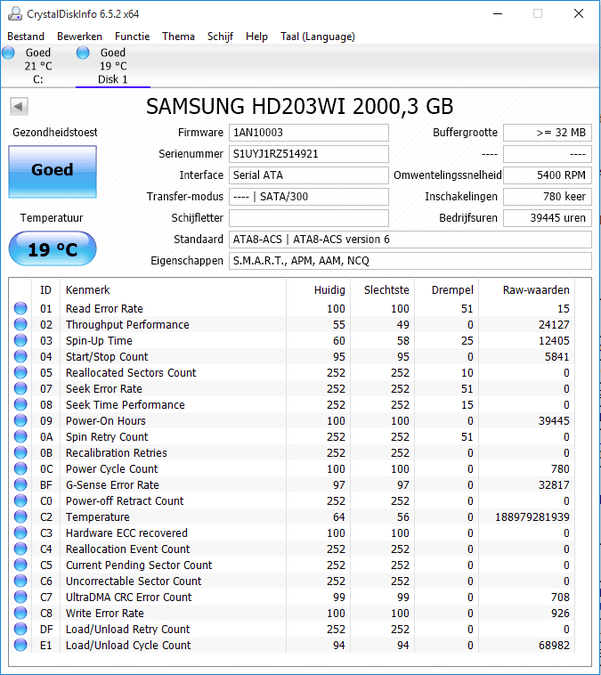Click the Raw-waarden column header

point(527,290)
